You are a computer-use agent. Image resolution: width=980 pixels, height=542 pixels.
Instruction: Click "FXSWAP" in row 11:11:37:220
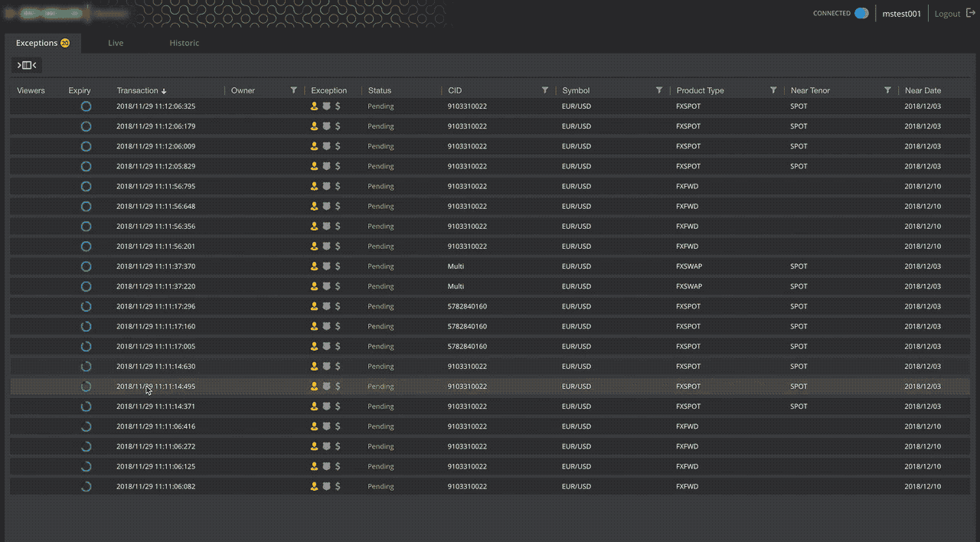click(x=690, y=286)
